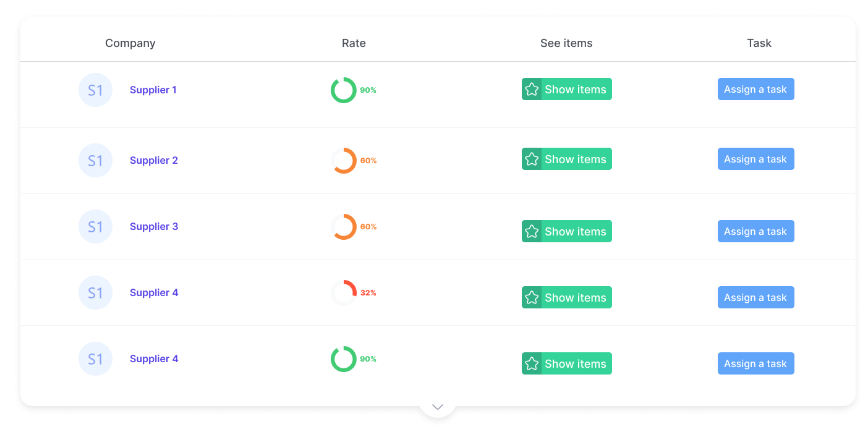This screenshot has width=868, height=432.
Task: Click the S1 avatar next to Supplier 3
Action: (95, 227)
